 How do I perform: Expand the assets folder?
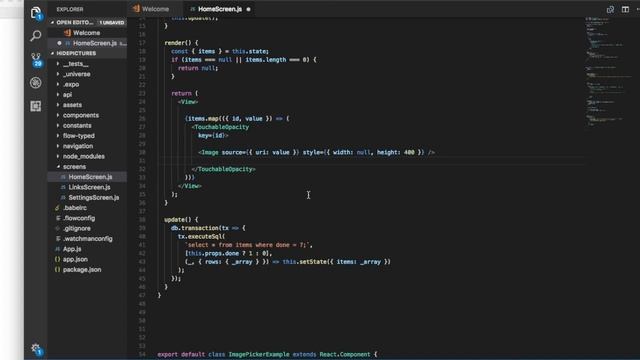coord(88,105)
